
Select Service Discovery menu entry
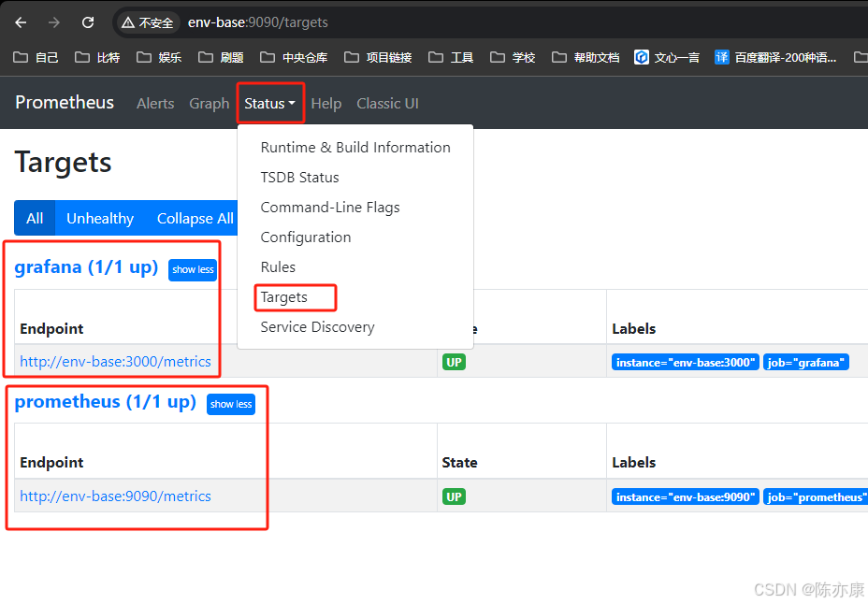coord(355,327)
